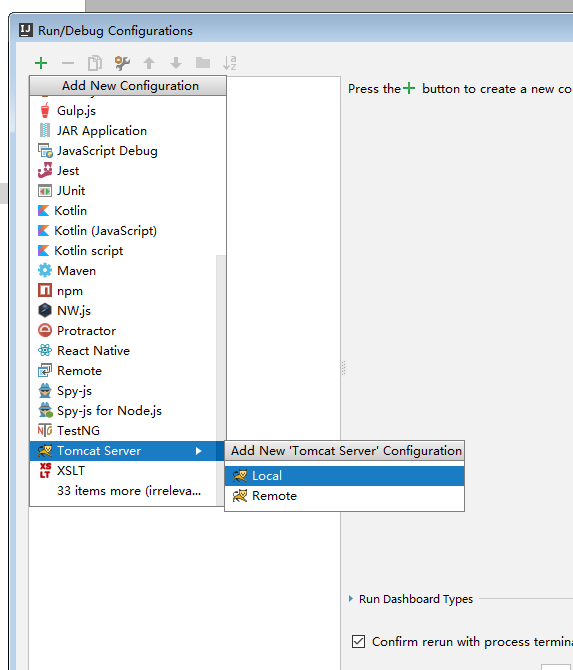Open Edit Defaults wrench icon

click(x=122, y=63)
